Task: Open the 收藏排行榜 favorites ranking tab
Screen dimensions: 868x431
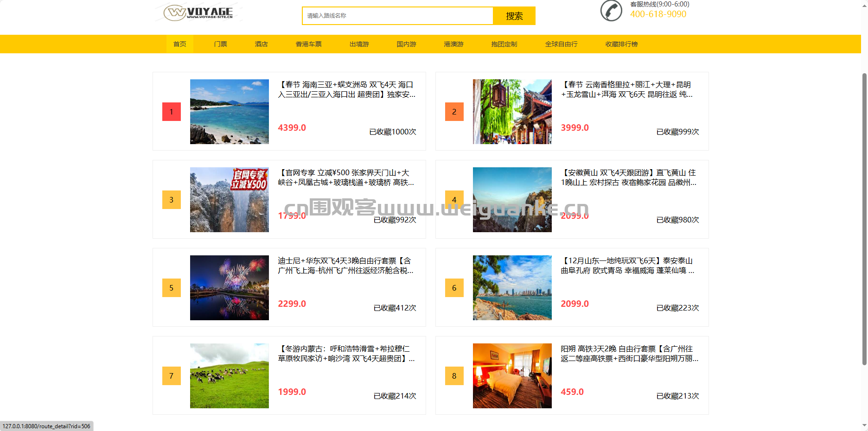Action: pyautogui.click(x=621, y=44)
